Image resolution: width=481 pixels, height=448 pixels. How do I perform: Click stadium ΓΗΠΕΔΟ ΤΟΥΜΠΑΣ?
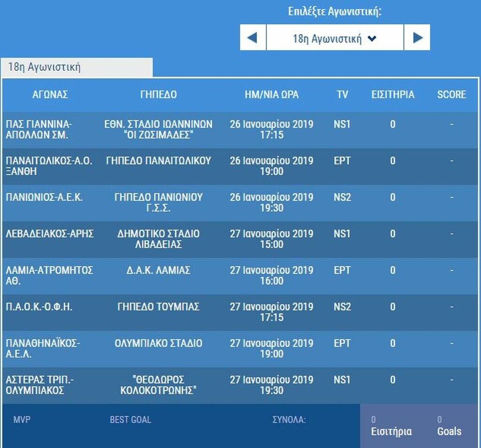tap(158, 307)
